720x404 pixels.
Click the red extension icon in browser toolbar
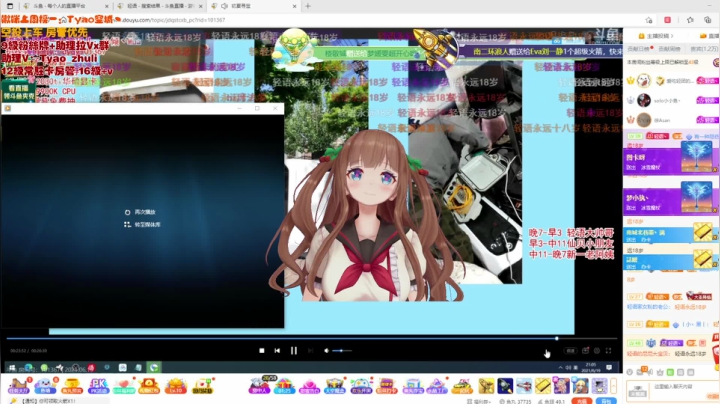(x=668, y=20)
